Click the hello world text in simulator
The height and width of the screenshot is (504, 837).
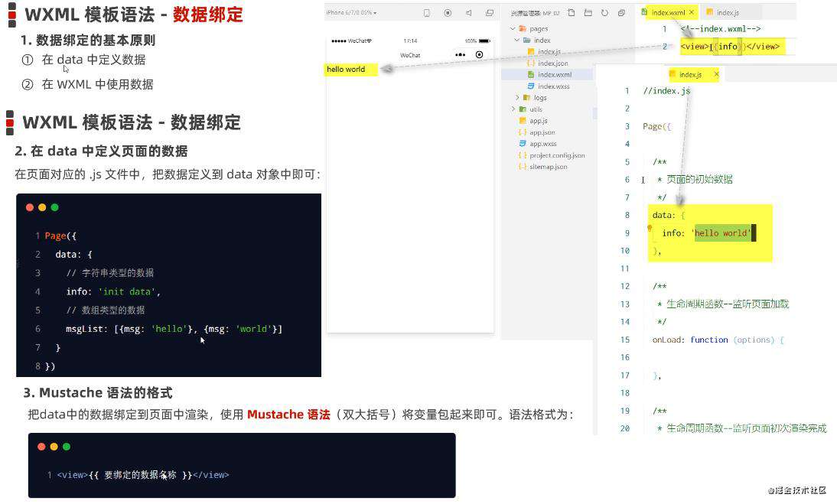[x=346, y=70]
